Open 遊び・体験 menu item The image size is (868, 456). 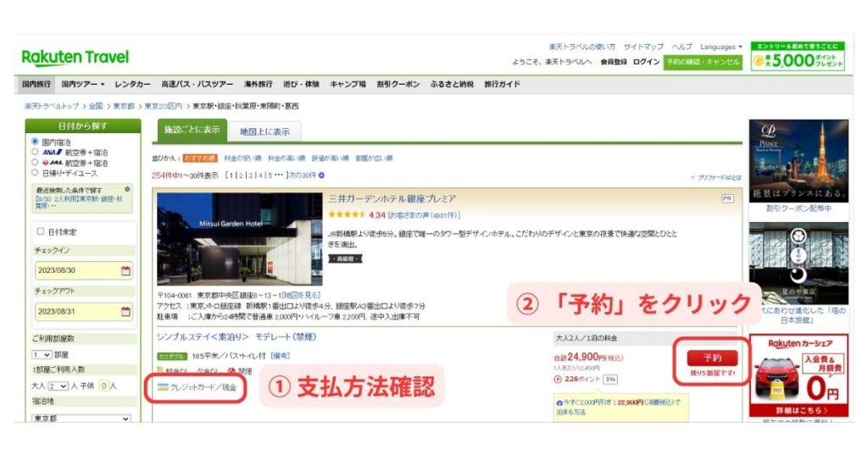301,84
